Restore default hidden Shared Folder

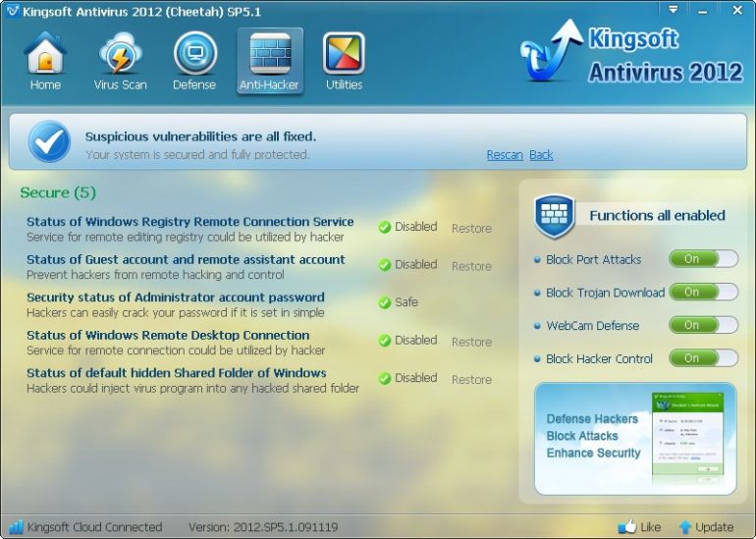click(471, 379)
